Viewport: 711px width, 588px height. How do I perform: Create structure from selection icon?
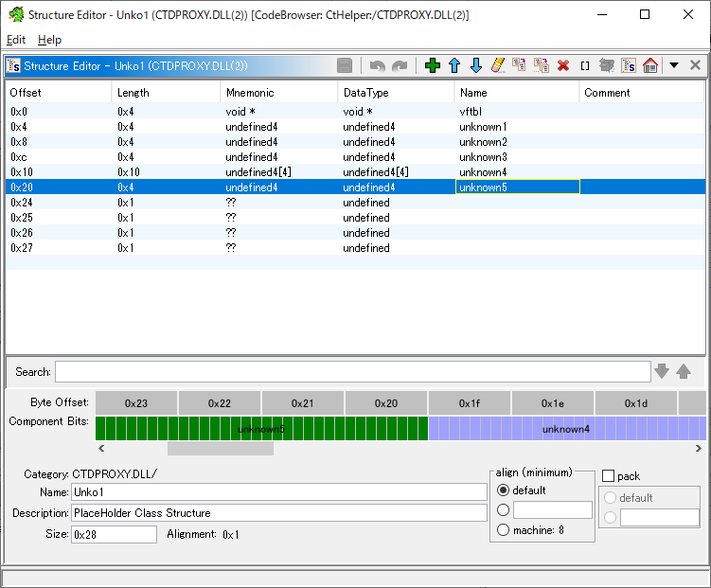pyautogui.click(x=629, y=65)
